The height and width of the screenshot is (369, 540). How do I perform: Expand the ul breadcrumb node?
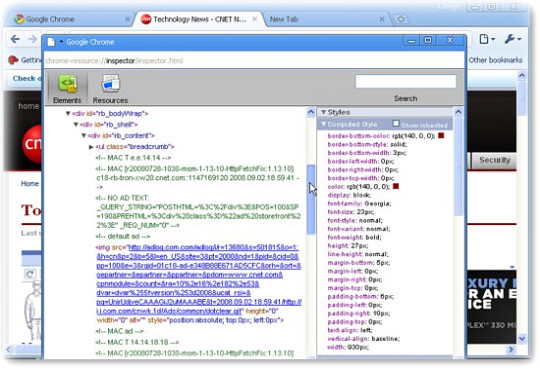(91, 147)
